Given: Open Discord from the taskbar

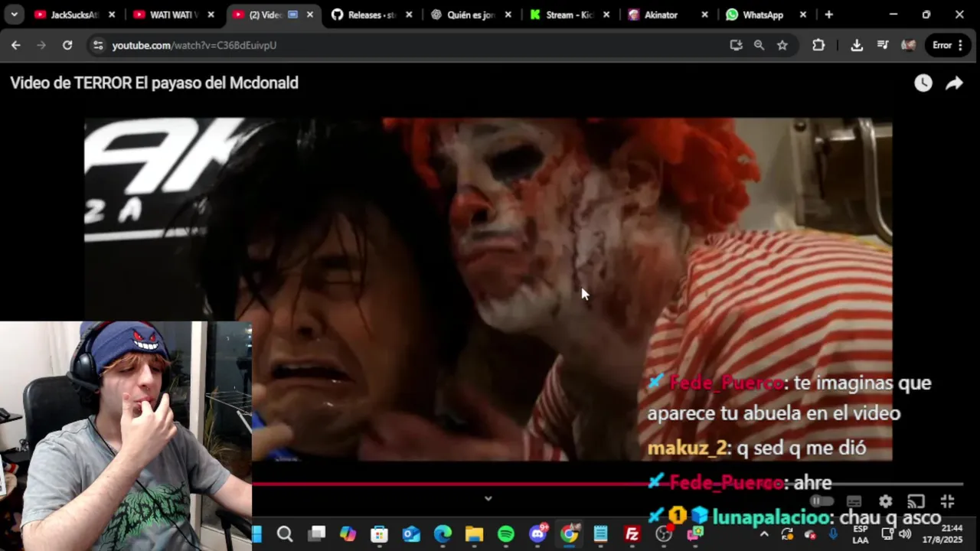Looking at the screenshot, I should [538, 534].
